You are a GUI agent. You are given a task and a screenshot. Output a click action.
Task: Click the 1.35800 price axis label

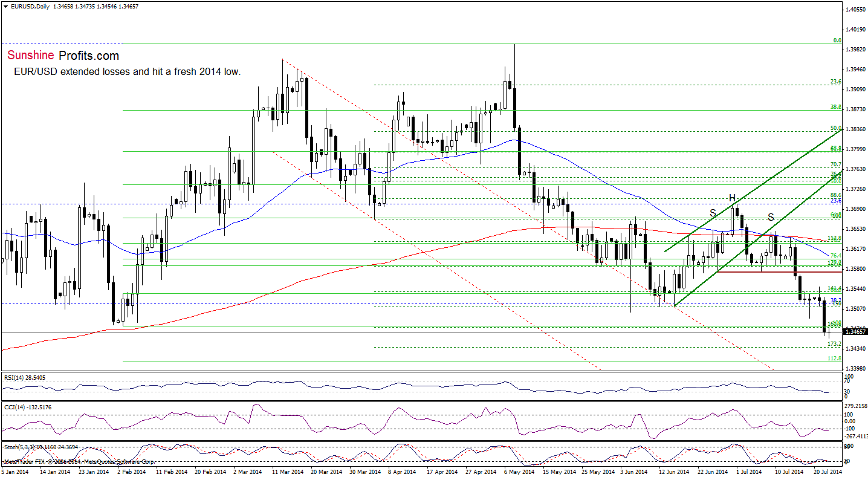pos(856,268)
